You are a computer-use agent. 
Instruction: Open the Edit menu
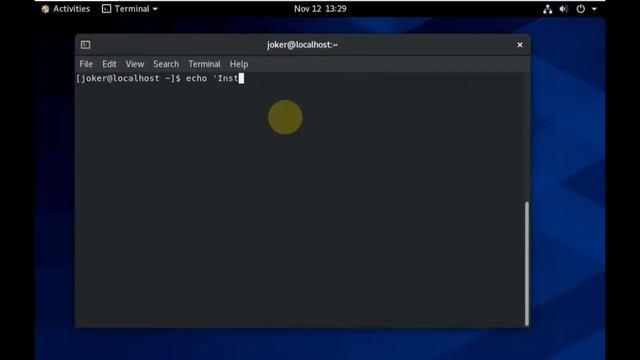coord(109,64)
